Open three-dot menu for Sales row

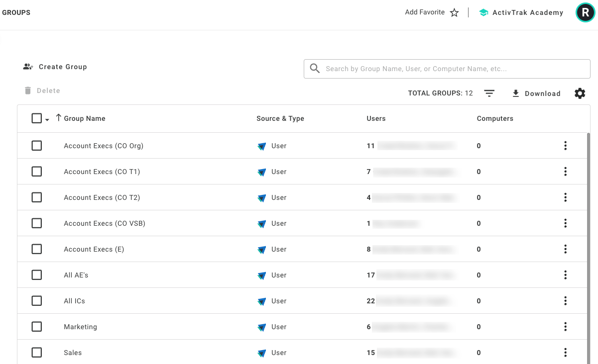[565, 353]
